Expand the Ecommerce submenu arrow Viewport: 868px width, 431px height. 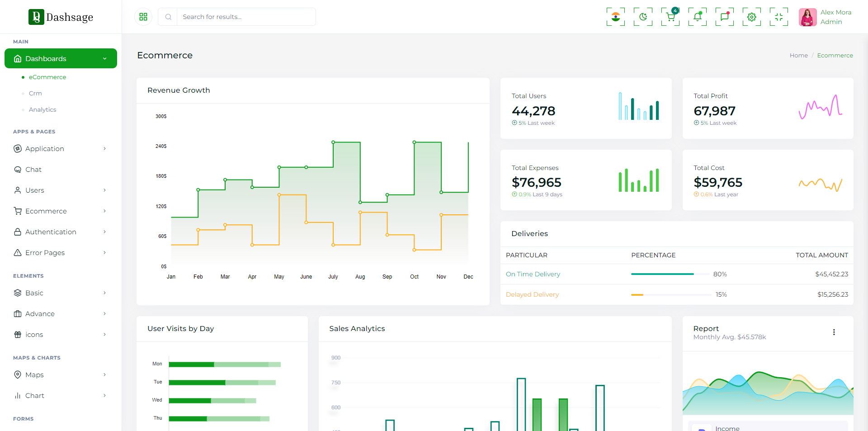pos(104,211)
